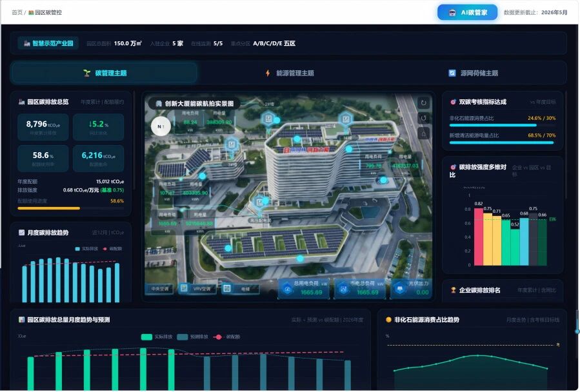580x392 pixels.
Task: Click the second rotate icon on aerial map
Action: (x=423, y=119)
